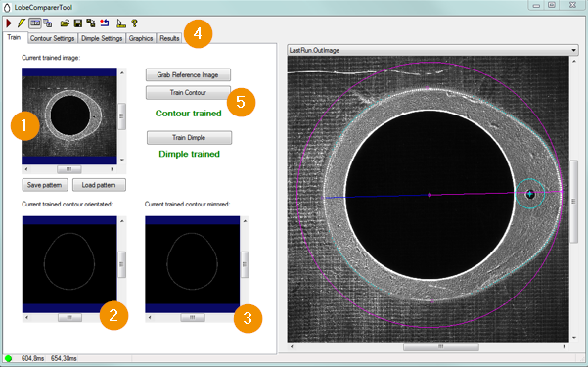Viewport: 588px width, 367px height.
Task: Click left arrow under orientated contour preview
Action: (x=26, y=318)
